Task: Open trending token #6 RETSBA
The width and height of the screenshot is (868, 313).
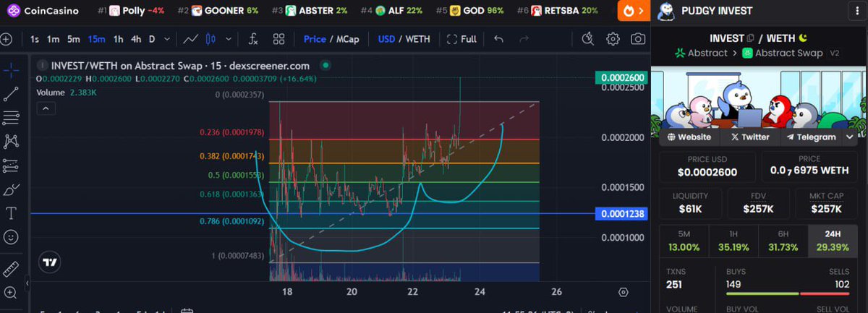Action: click(x=558, y=11)
